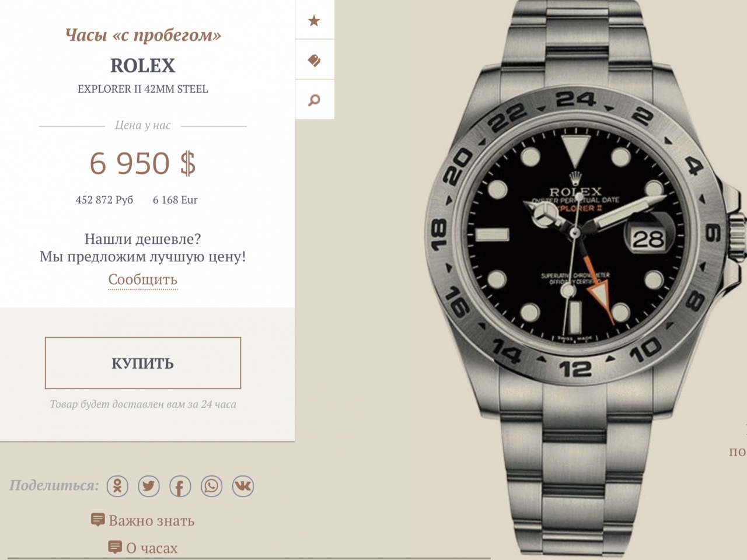747x560 pixels.
Task: Click the Часы «с пробегом» heading
Action: 143,35
